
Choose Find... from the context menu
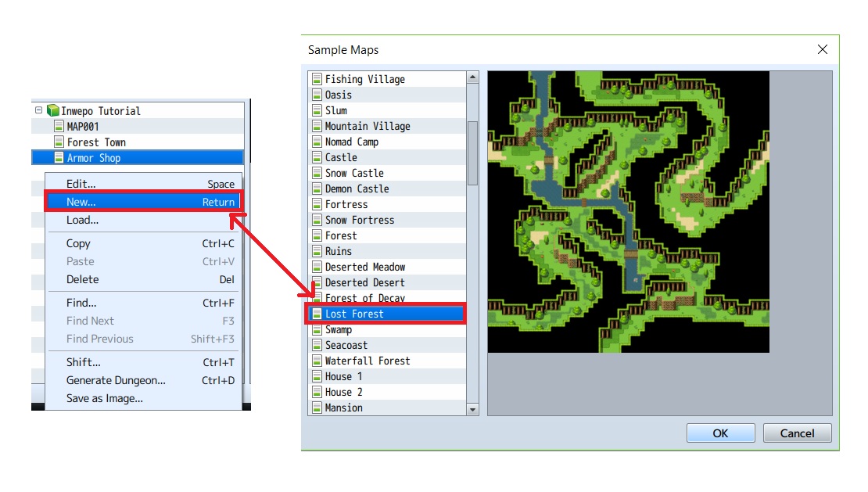(143, 303)
